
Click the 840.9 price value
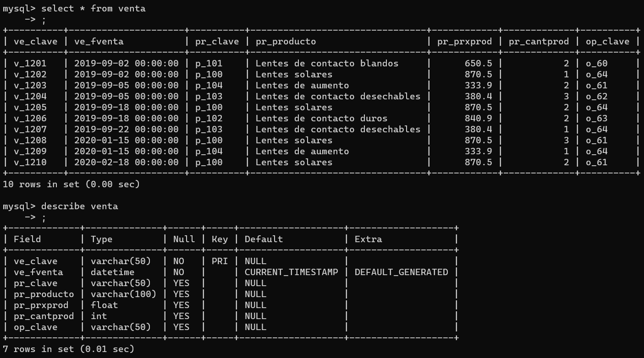click(479, 119)
